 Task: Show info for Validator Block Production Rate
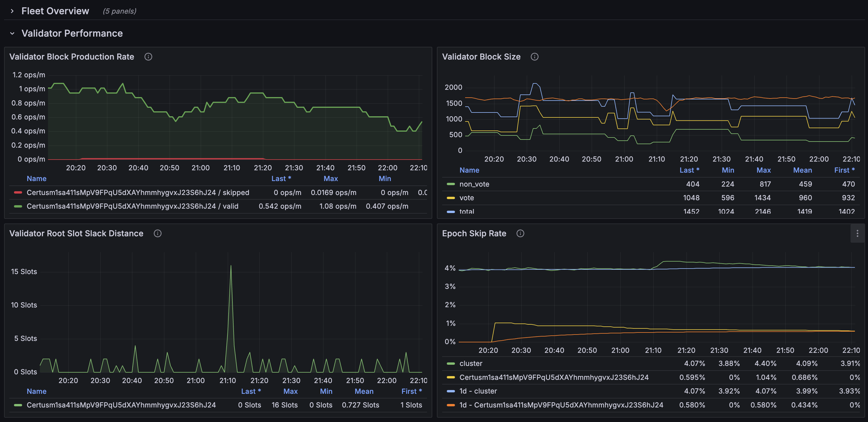coord(148,57)
